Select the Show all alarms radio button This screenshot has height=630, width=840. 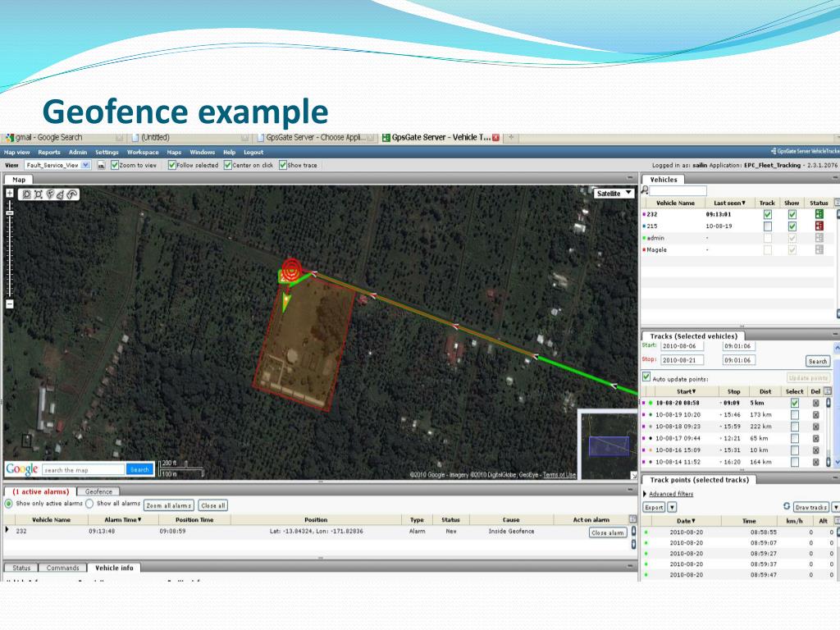pyautogui.click(x=89, y=504)
